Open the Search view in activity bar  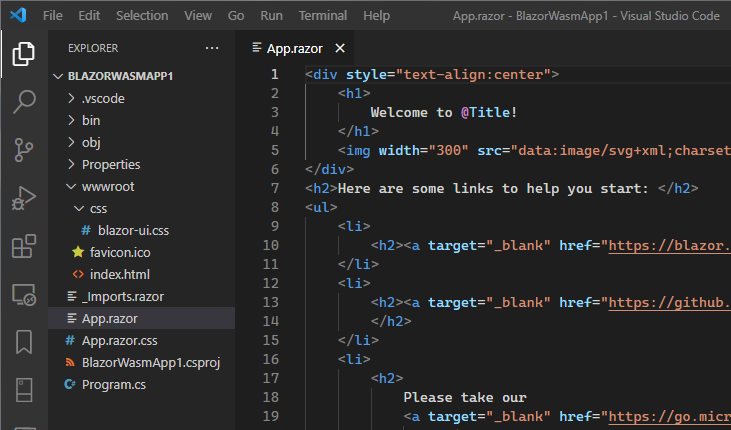pyautogui.click(x=23, y=102)
